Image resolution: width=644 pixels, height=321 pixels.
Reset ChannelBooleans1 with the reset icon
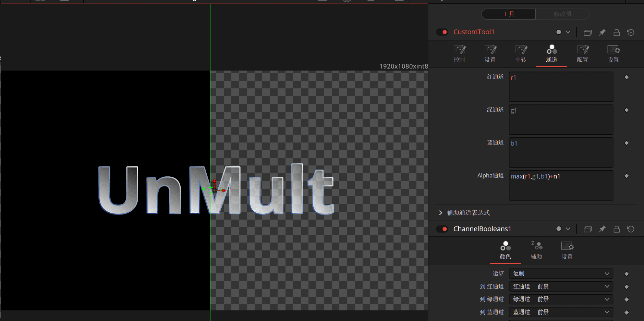(631, 229)
